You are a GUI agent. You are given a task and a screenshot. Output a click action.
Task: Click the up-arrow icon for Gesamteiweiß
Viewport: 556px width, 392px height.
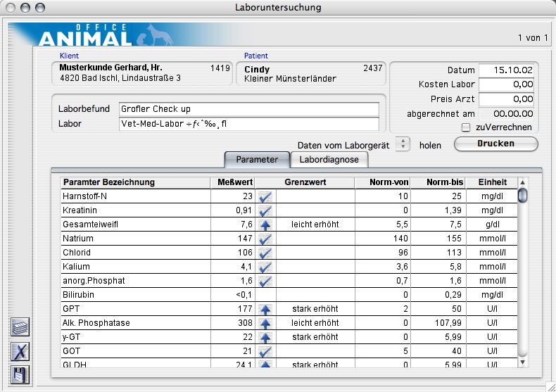click(265, 225)
